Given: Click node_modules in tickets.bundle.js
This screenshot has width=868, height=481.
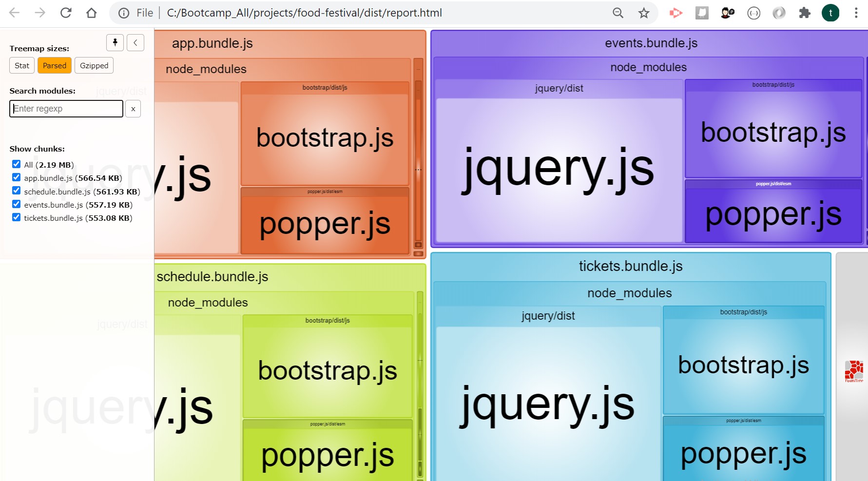Looking at the screenshot, I should click(630, 293).
